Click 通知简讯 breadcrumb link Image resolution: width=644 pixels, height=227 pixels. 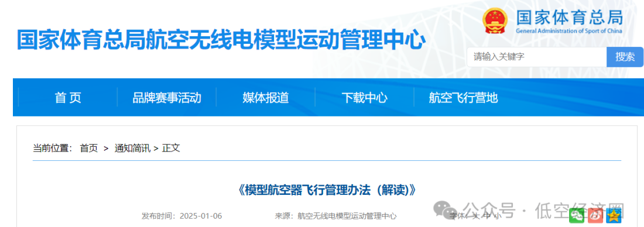[x=132, y=148]
